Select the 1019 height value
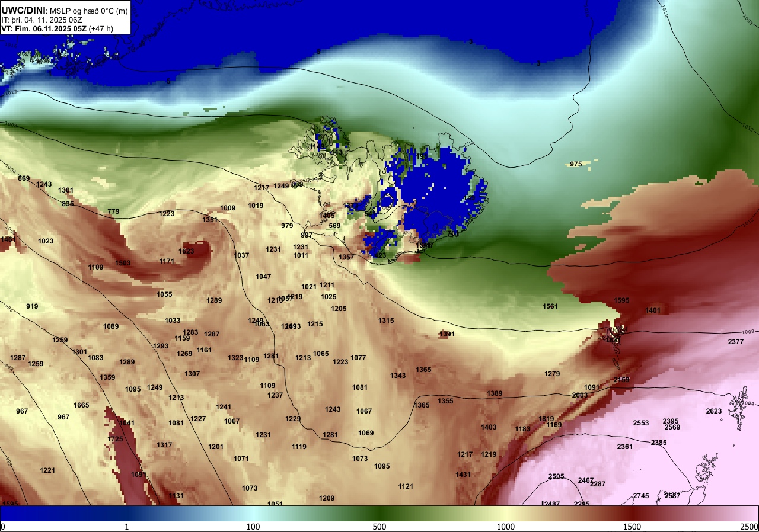This screenshot has height=532, width=759. [256, 206]
